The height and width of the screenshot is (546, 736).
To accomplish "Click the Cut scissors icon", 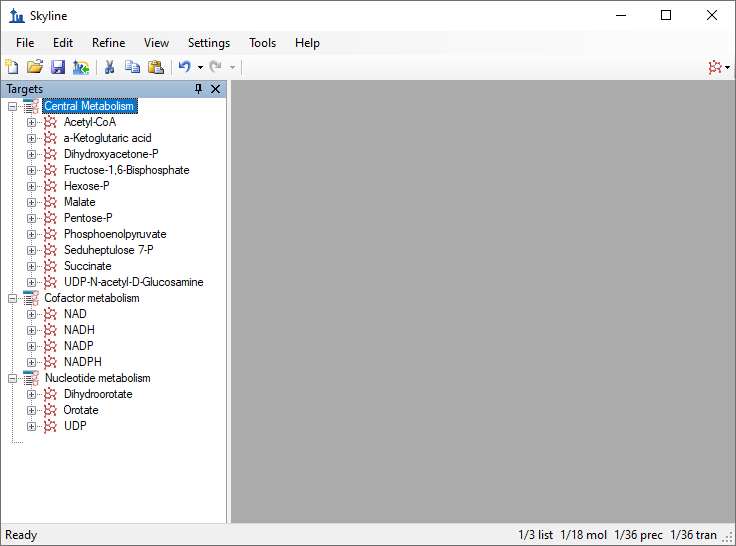I will click(x=109, y=67).
